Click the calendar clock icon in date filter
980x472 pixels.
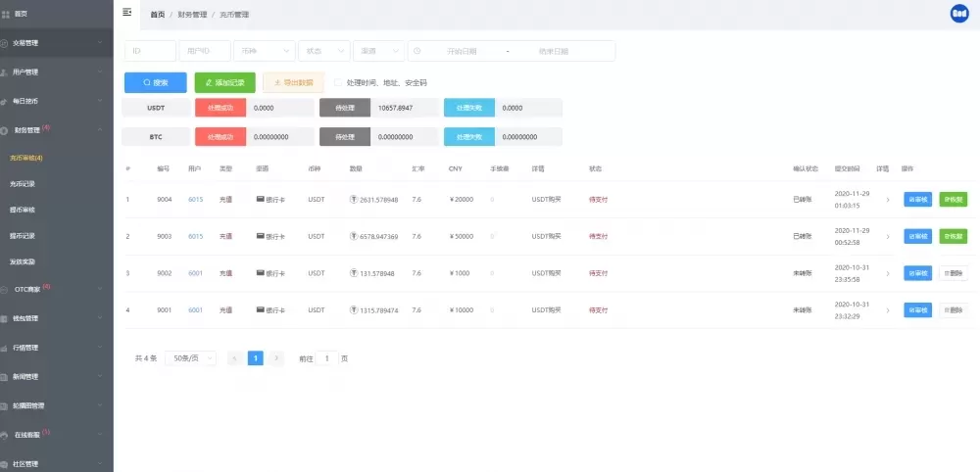coord(416,51)
